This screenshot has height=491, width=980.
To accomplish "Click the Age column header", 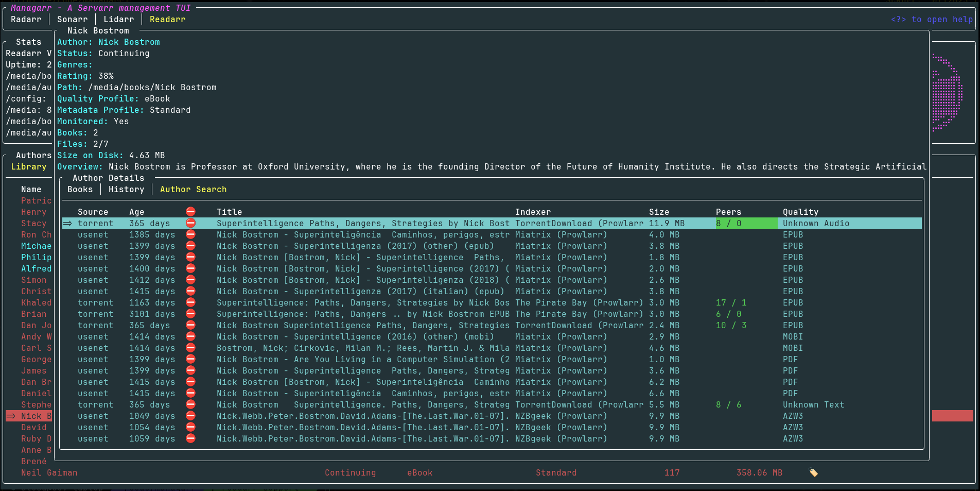I will [137, 212].
